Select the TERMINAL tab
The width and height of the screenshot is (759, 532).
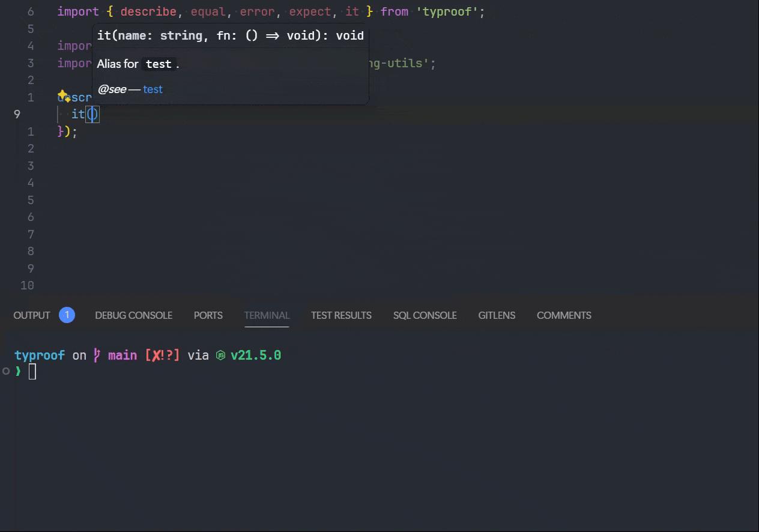267,315
